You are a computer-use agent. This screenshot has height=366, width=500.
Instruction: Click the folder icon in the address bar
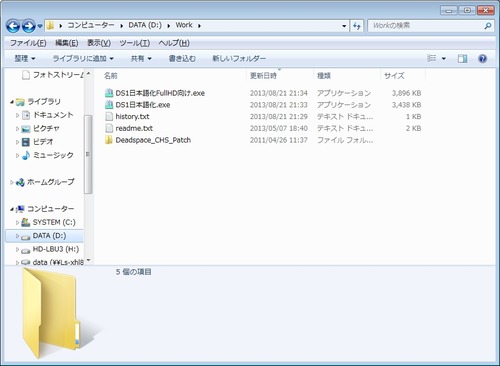50,26
